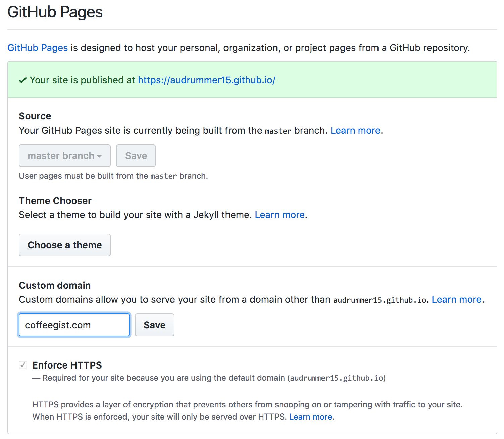
Task: Open Learn more link about HTTPS
Action: 311,417
